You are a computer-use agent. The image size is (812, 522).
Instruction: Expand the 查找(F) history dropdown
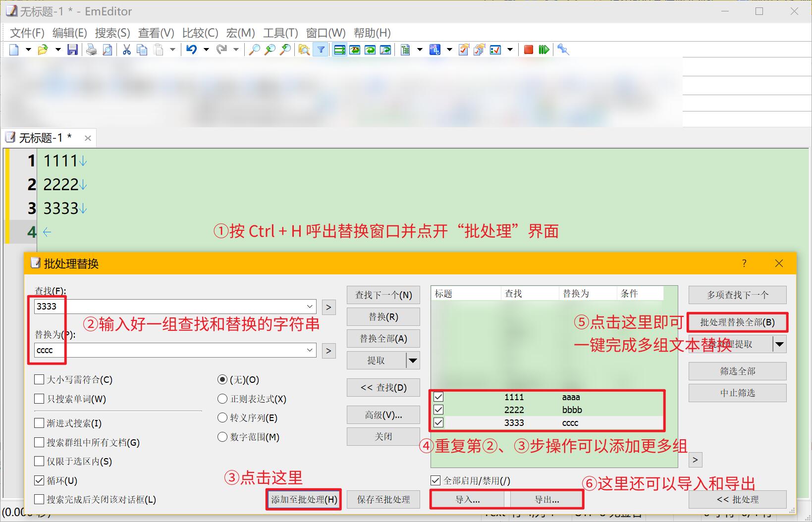click(310, 307)
